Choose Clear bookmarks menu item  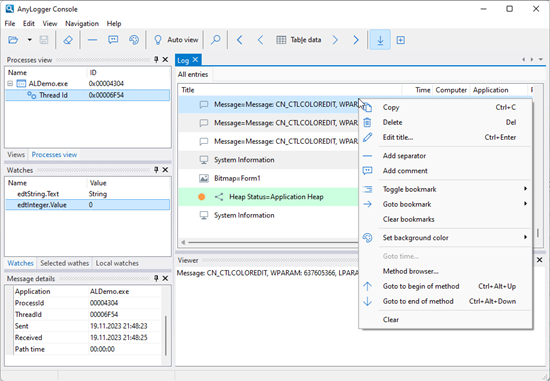point(445,219)
